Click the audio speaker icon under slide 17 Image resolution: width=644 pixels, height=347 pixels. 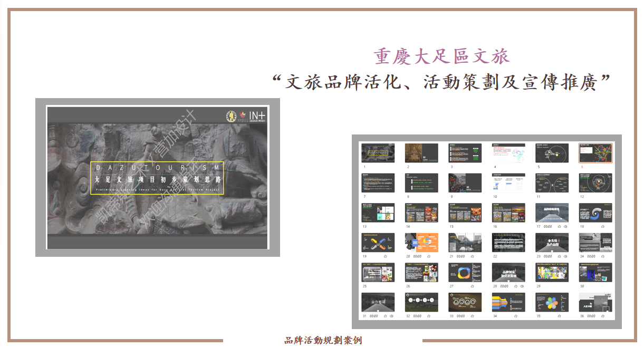coord(565,226)
